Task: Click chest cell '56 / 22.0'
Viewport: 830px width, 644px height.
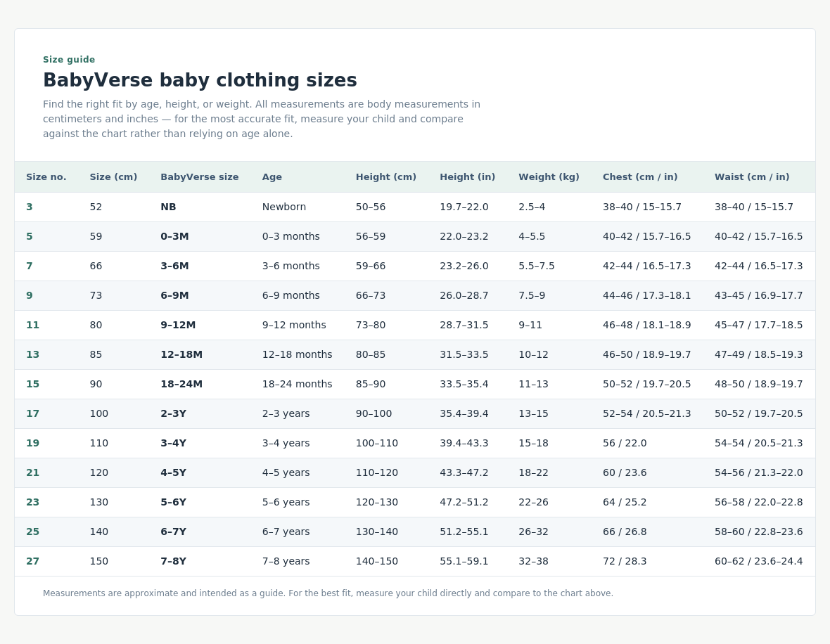Action: click(625, 444)
